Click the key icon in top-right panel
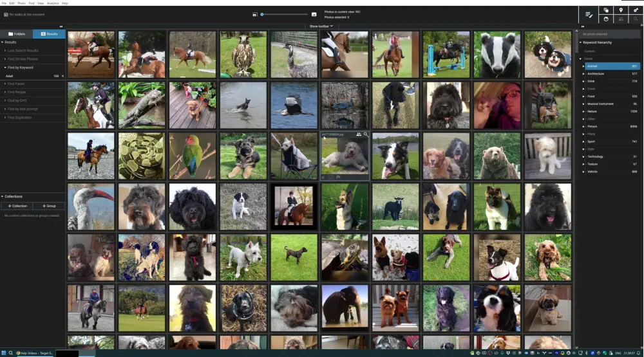Screen dimensions: 644x357 [636, 10]
